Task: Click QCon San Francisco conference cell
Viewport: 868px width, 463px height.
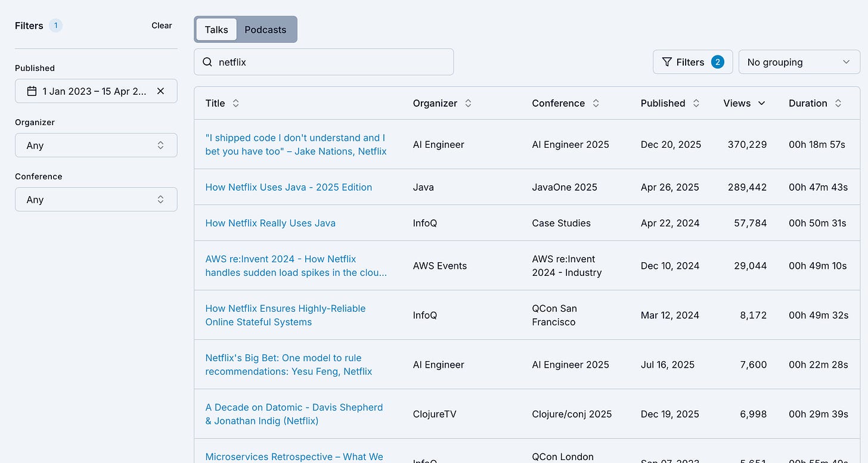Action: (x=554, y=315)
